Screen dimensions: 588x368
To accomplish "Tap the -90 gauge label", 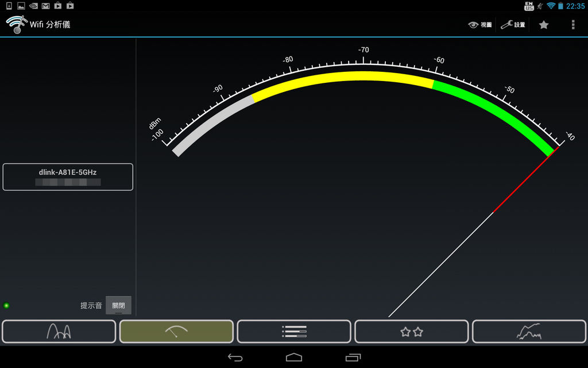I will pos(218,89).
